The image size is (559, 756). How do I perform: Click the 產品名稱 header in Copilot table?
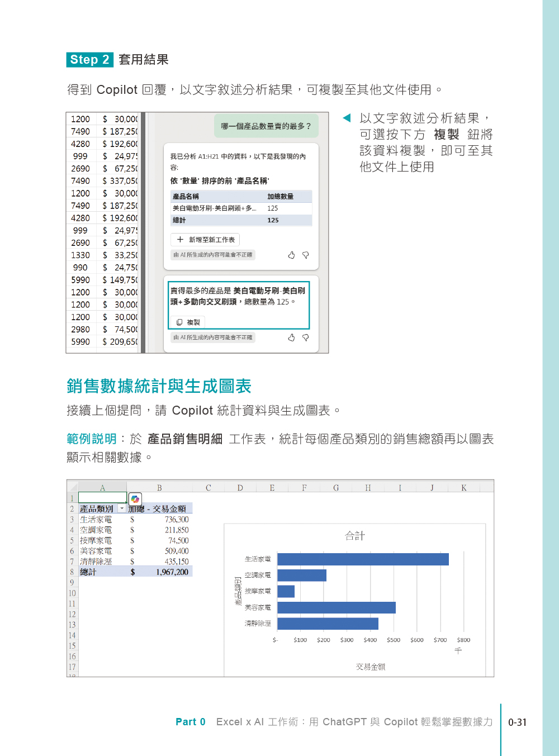tap(186, 196)
